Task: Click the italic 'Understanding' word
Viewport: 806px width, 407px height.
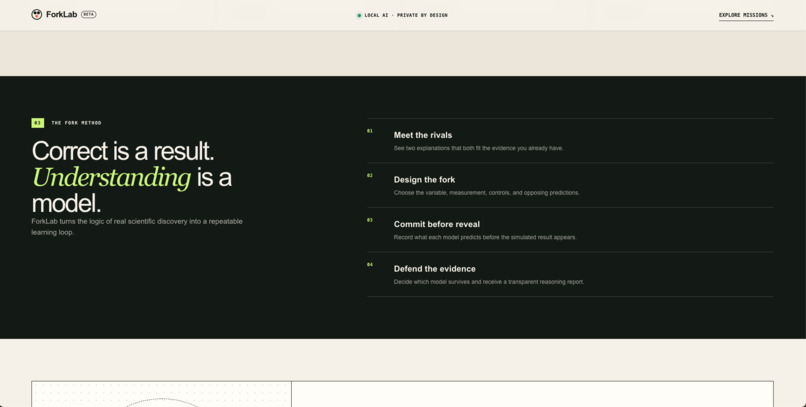Action: 112,177
